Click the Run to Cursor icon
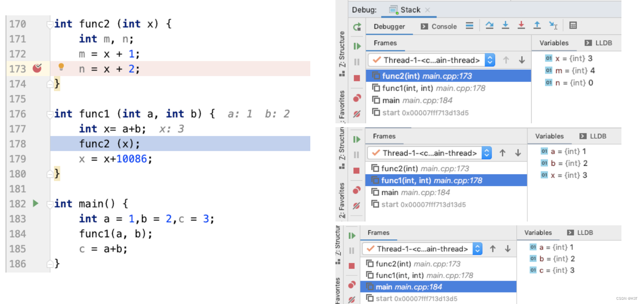The width and height of the screenshot is (644, 304). coord(553,26)
